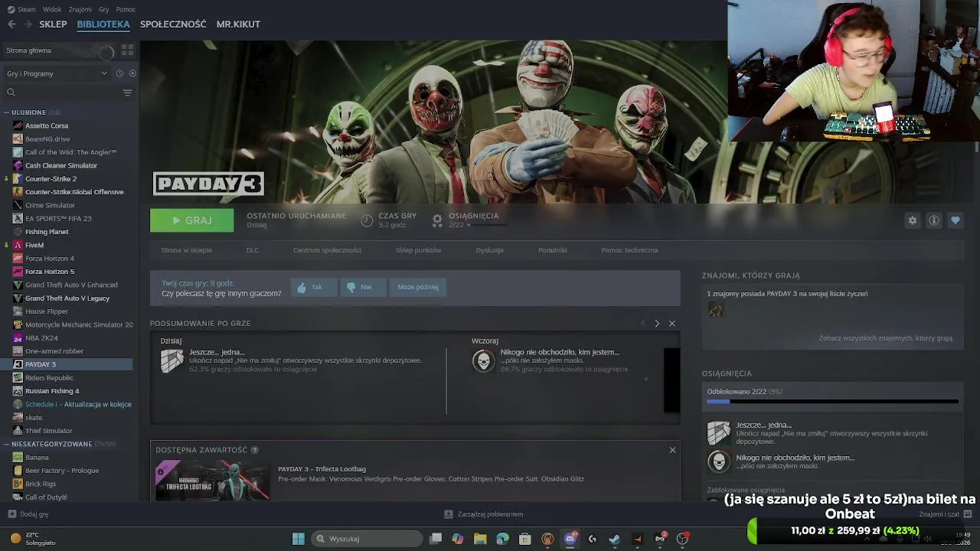Open the Dyskusje link
This screenshot has width=980, height=551.
489,250
